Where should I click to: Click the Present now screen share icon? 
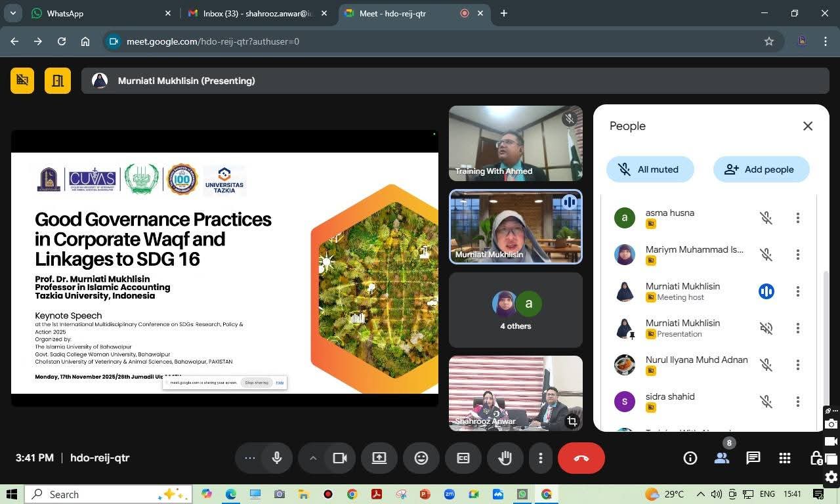click(379, 458)
